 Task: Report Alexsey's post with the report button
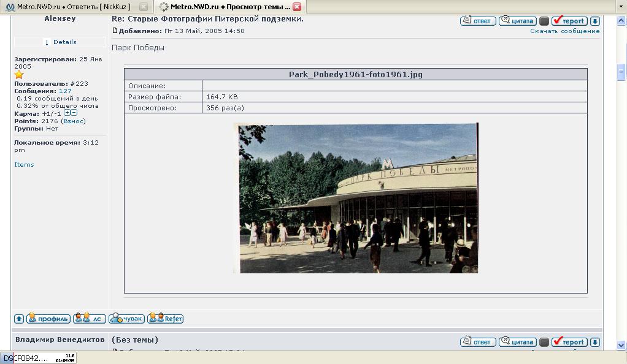(x=569, y=21)
